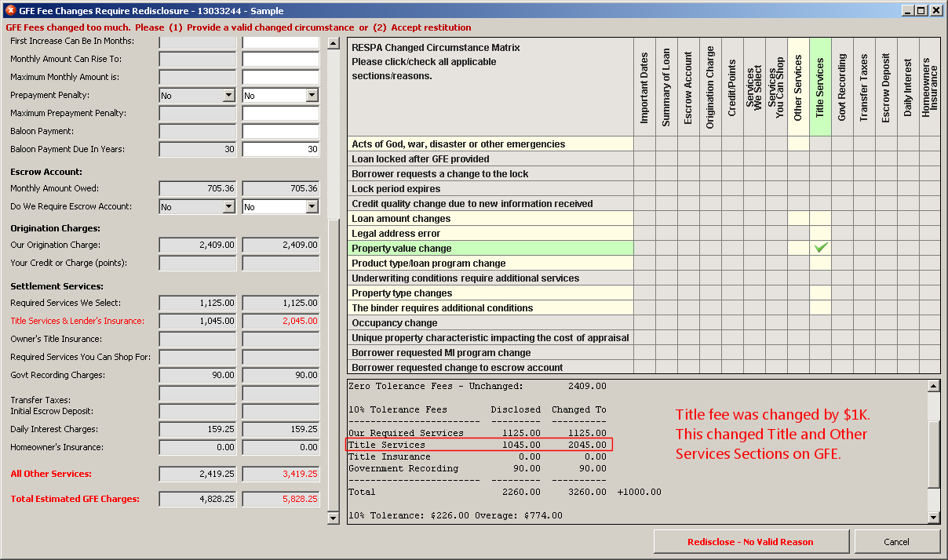Open the disabled left Prepayment Penalty dropdown
Screen dimensions: 948x560
coord(228,95)
